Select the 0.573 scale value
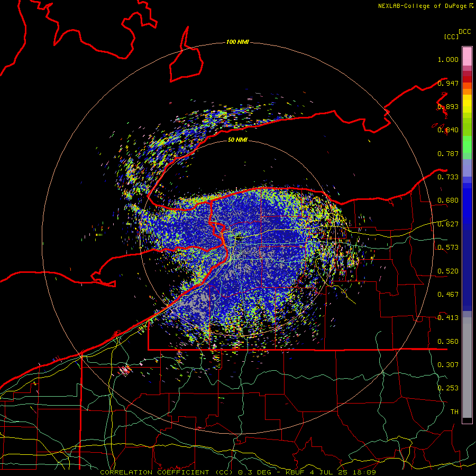 pos(448,248)
